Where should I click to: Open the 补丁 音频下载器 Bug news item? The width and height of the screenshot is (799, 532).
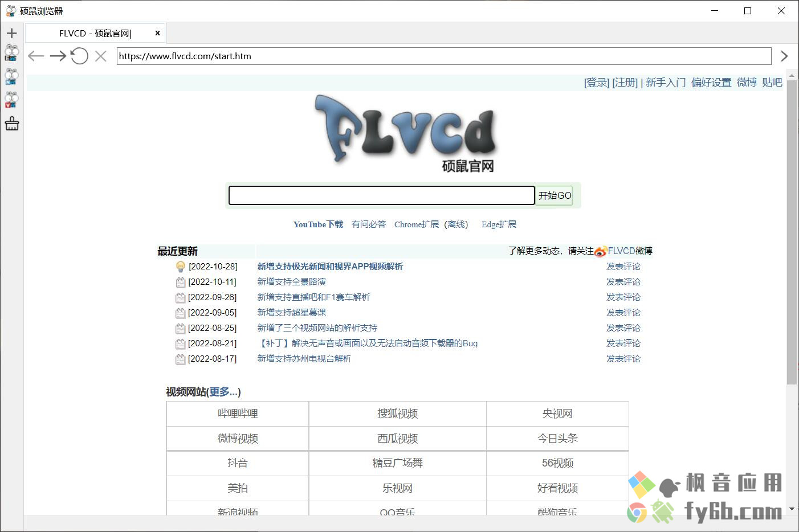pyautogui.click(x=368, y=343)
